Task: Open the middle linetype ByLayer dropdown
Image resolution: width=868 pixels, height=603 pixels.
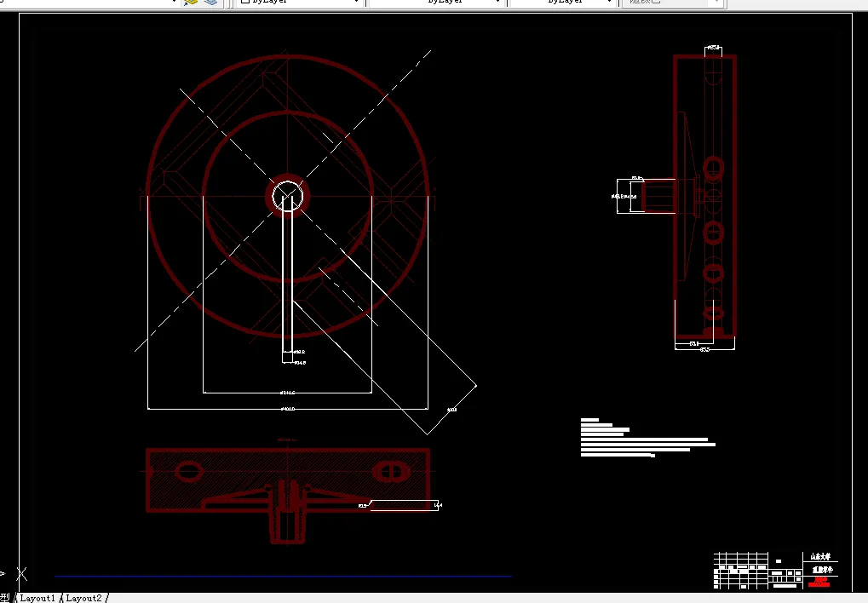Action: pos(437,3)
